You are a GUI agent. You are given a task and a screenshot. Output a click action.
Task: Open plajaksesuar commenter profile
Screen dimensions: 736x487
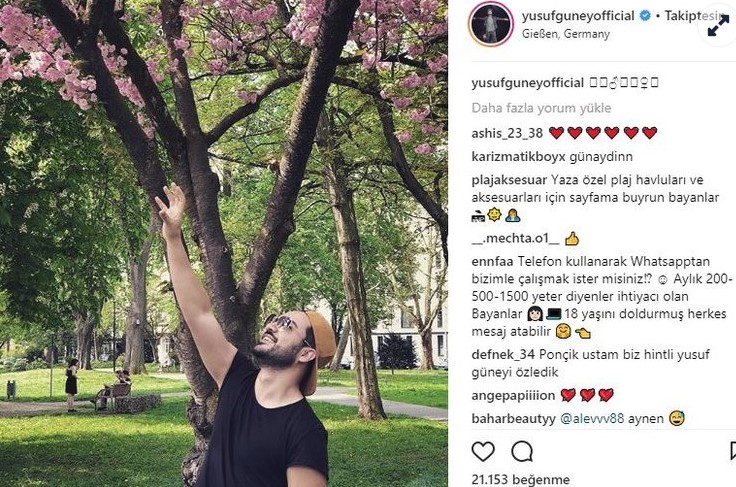tap(509, 180)
